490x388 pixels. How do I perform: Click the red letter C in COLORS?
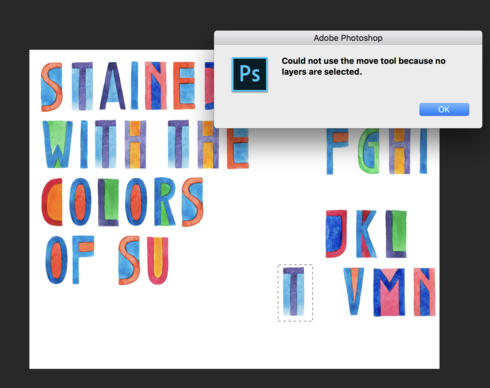pos(52,202)
